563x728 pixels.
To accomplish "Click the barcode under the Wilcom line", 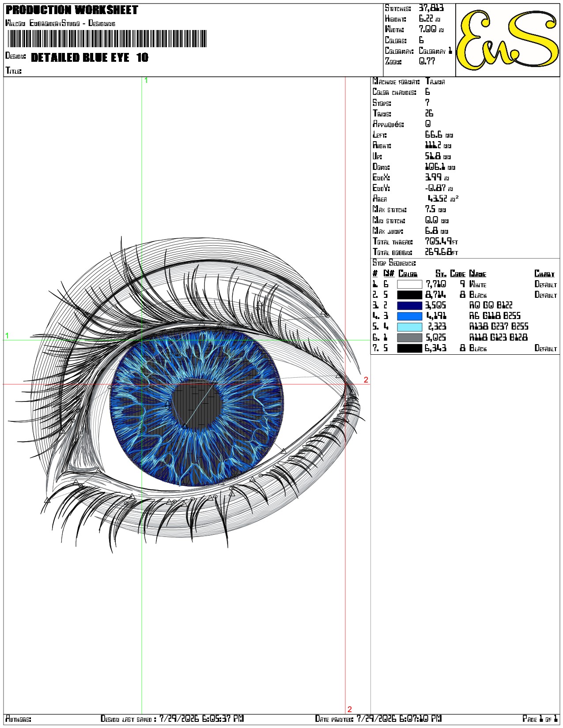I will coord(107,39).
